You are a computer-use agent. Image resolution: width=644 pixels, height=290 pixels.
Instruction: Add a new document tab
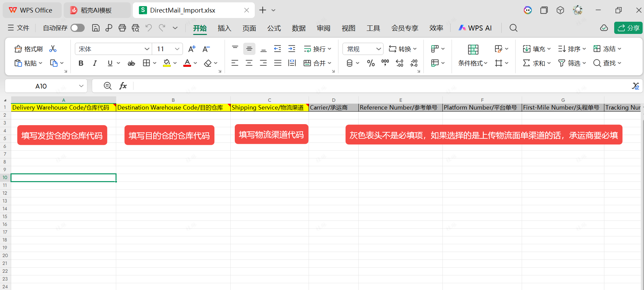coord(263,10)
